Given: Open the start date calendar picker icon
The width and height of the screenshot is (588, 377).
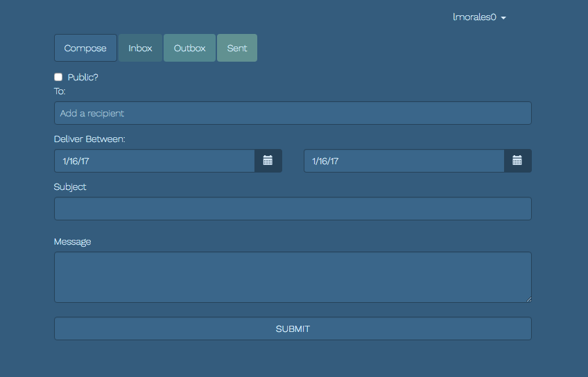Looking at the screenshot, I should pyautogui.click(x=268, y=161).
